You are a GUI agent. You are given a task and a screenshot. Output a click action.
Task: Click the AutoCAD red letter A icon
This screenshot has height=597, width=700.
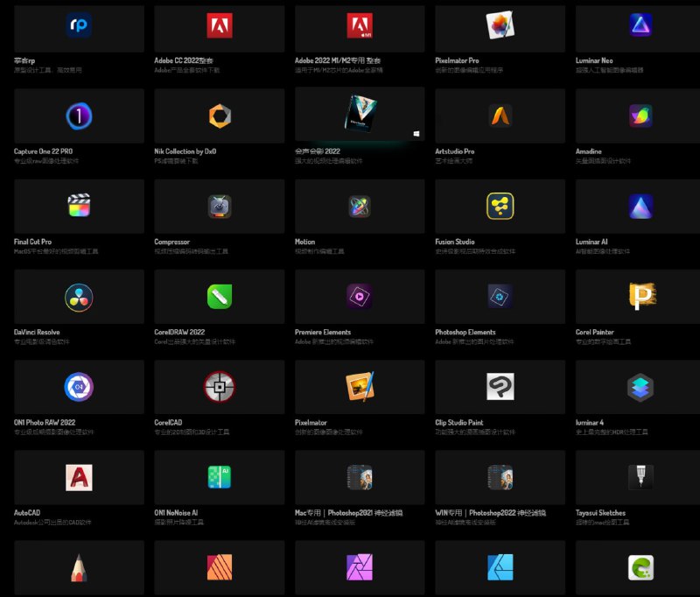click(x=80, y=477)
